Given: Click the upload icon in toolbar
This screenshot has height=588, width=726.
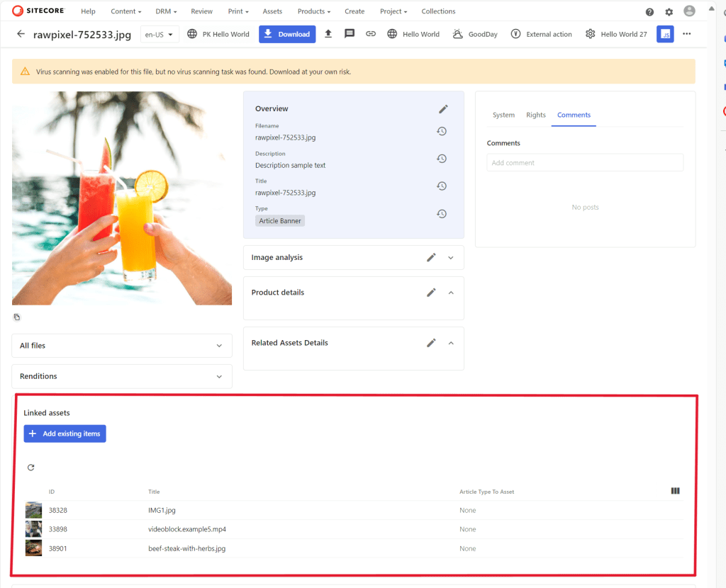Looking at the screenshot, I should 328,34.
